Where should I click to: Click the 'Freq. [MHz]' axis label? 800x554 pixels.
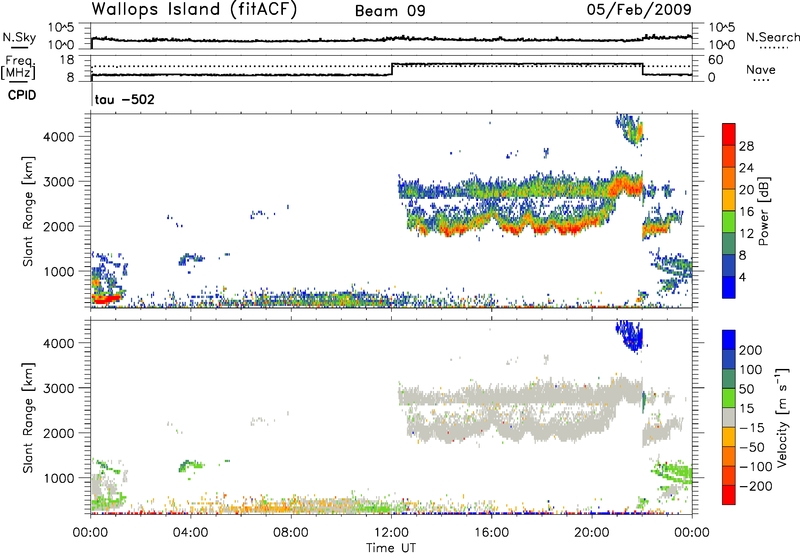[x=19, y=67]
